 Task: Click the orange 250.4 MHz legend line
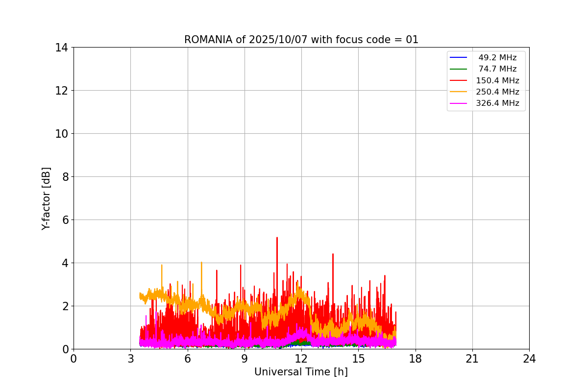tap(459, 92)
